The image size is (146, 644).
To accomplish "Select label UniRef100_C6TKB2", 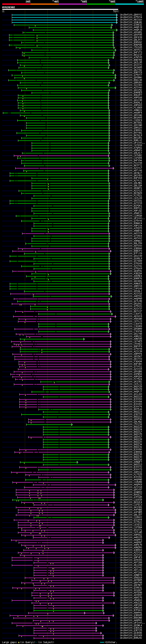I will tap(131, 156).
